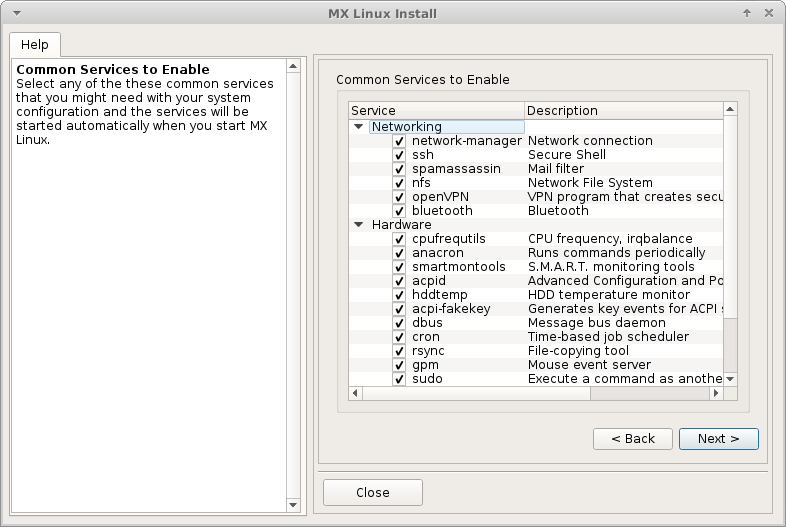The width and height of the screenshot is (786, 527).
Task: Click help panel scroll down arrow
Action: click(x=293, y=505)
